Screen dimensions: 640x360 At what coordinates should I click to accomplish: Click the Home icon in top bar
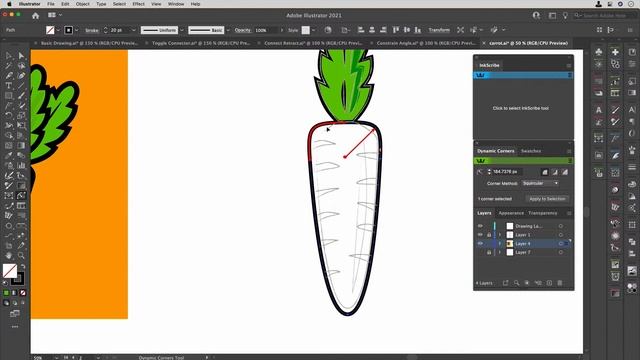pos(36,16)
